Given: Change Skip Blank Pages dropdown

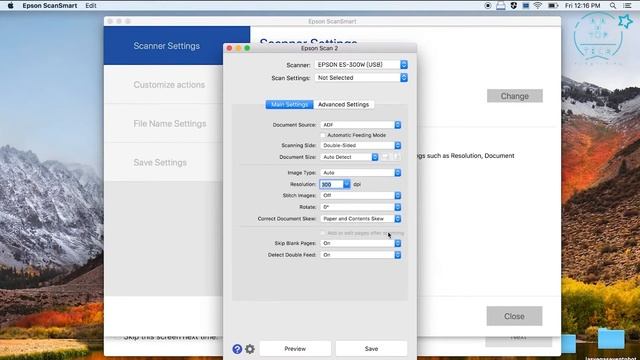Looking at the screenshot, I should click(x=361, y=243).
